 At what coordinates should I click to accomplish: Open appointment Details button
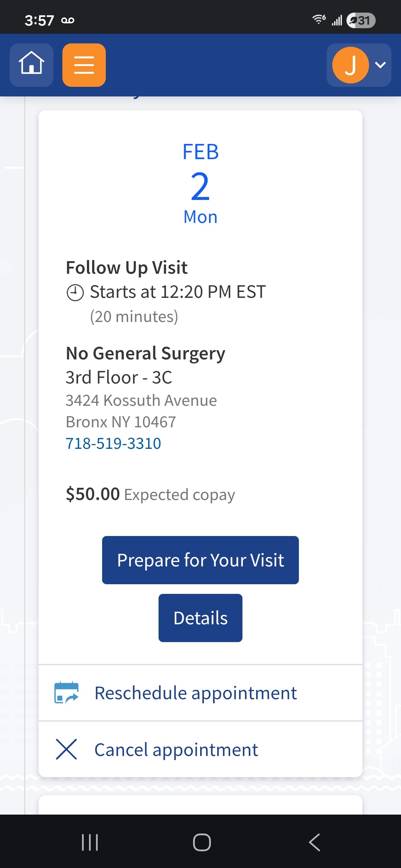pyautogui.click(x=200, y=618)
